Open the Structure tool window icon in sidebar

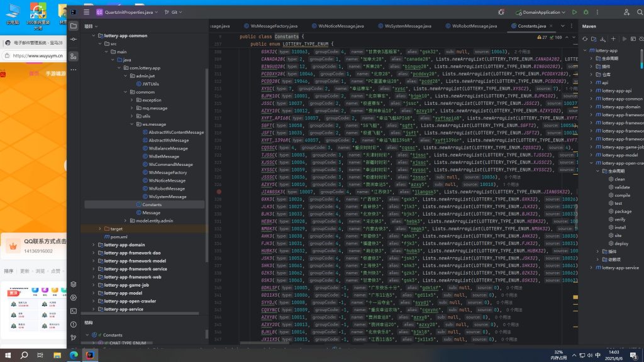tap(74, 57)
